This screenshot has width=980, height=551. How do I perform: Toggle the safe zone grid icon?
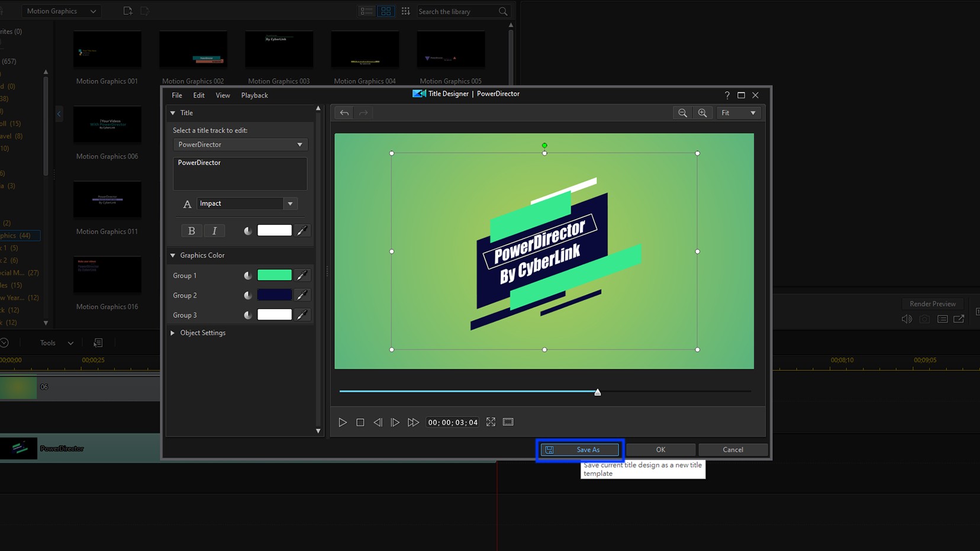point(508,422)
